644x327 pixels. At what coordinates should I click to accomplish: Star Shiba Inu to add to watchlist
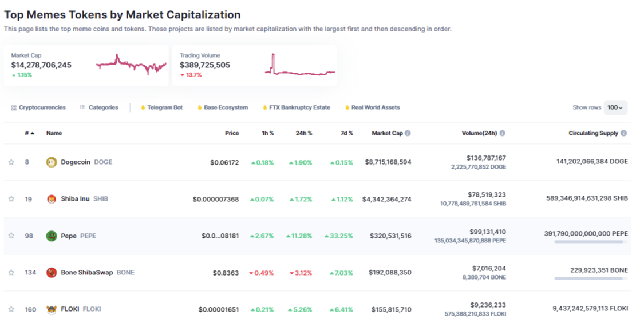coord(11,198)
